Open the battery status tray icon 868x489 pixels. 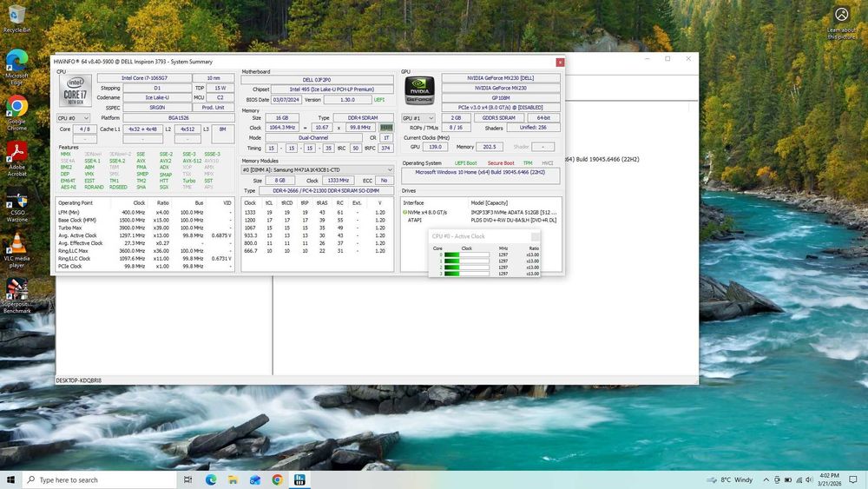click(787, 479)
